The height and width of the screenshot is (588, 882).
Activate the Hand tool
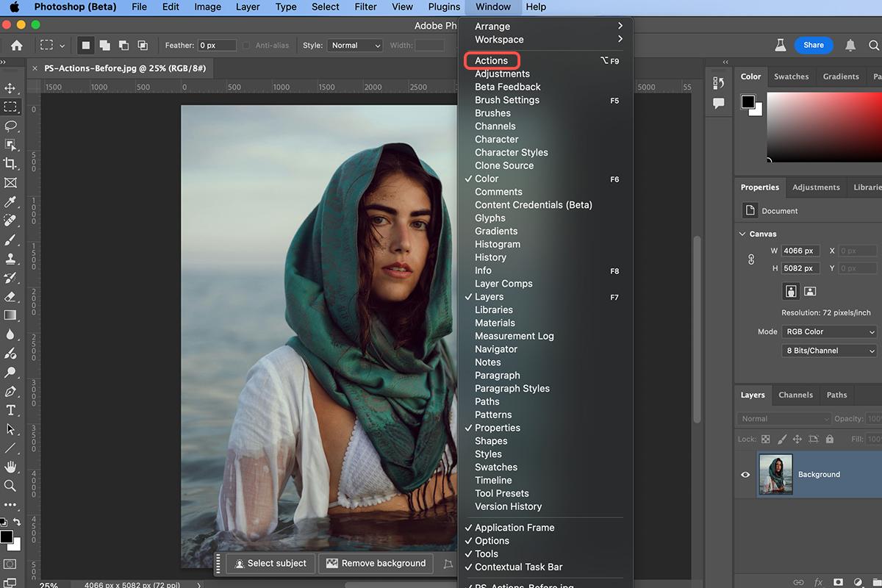[10, 467]
